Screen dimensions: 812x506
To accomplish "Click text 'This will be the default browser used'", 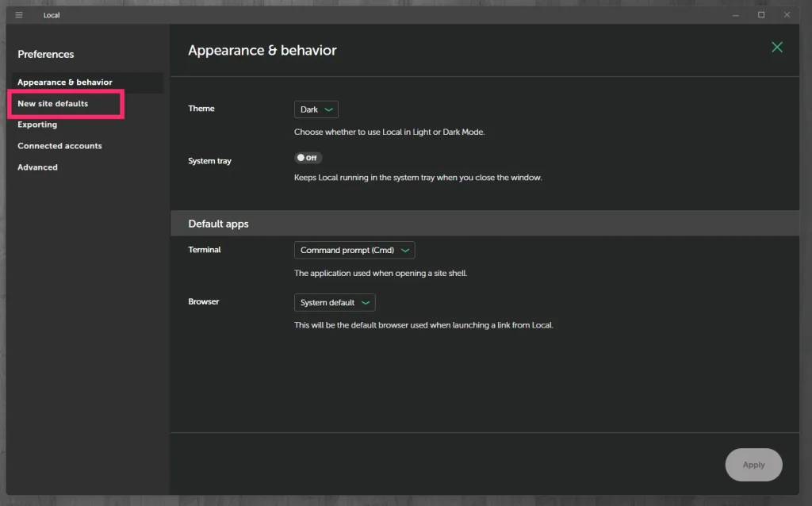I will pos(361,325).
